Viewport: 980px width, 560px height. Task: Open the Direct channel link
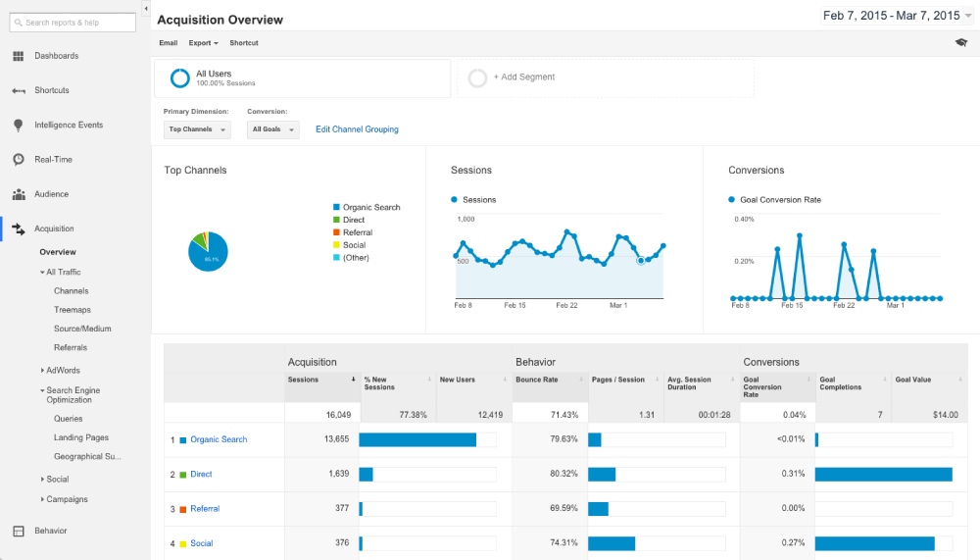click(x=201, y=475)
